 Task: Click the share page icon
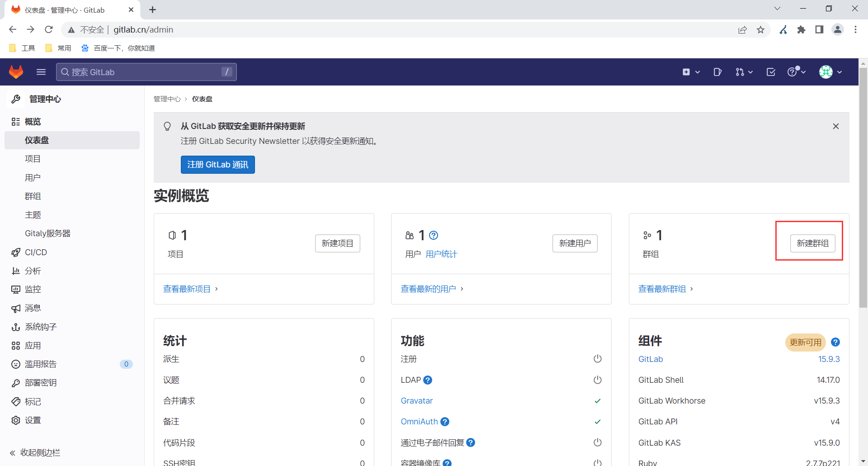(743, 29)
